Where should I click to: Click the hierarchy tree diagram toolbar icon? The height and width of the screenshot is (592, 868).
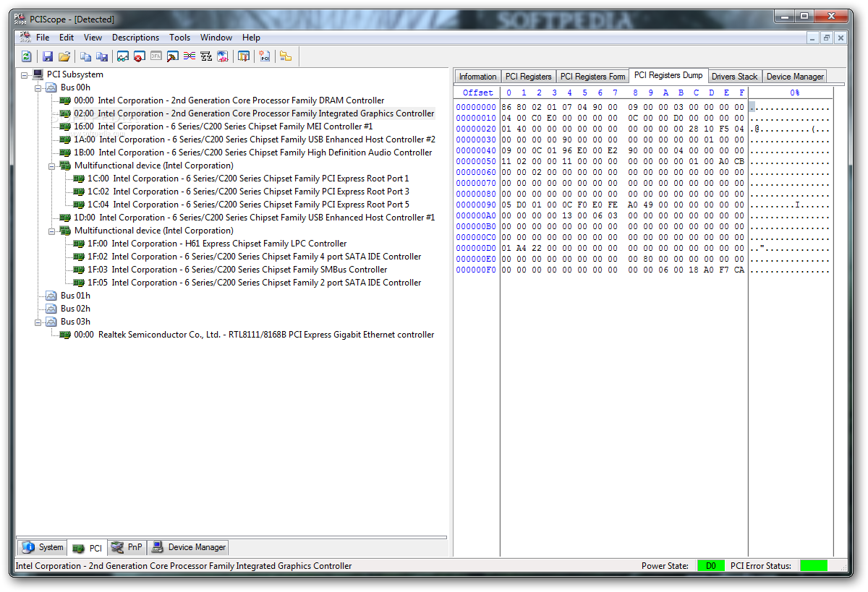point(206,56)
